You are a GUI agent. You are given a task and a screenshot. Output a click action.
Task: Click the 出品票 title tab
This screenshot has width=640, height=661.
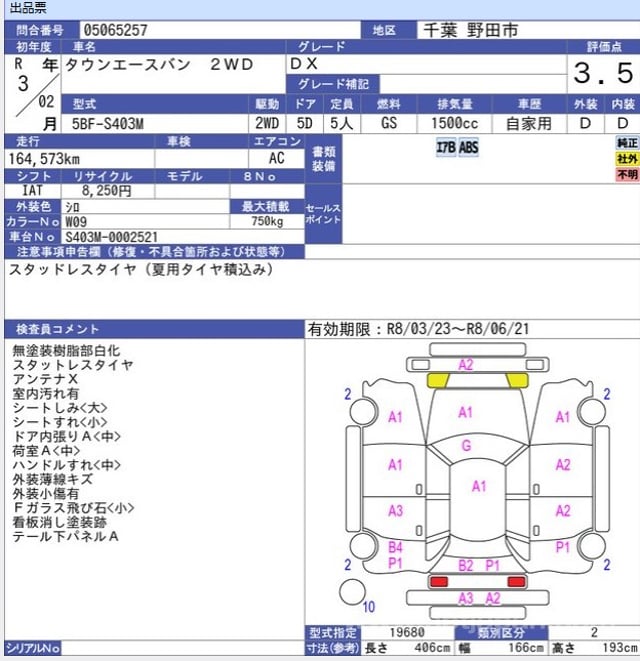pos(28,8)
